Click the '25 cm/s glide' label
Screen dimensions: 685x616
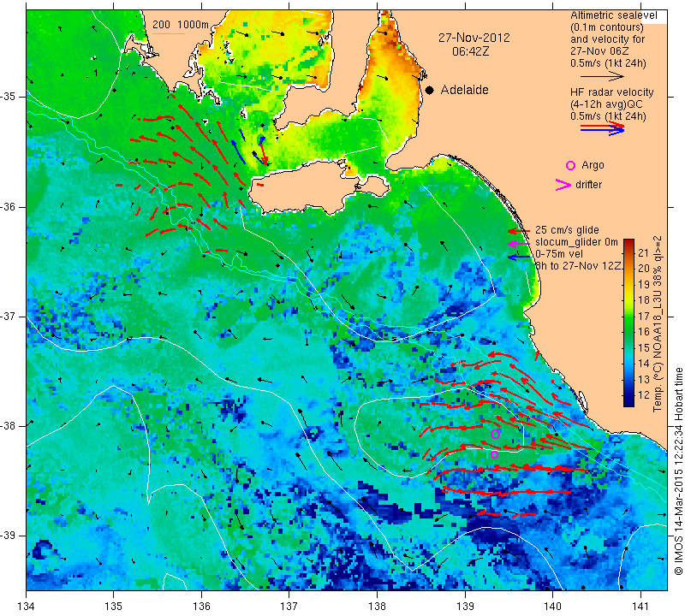[x=567, y=230]
